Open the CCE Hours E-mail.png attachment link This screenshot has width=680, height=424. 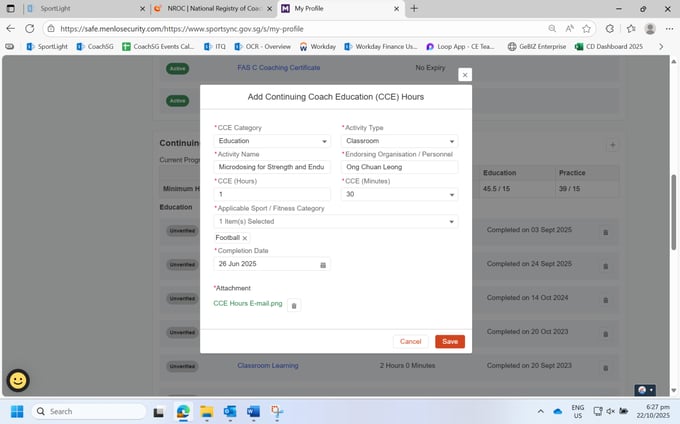click(248, 303)
